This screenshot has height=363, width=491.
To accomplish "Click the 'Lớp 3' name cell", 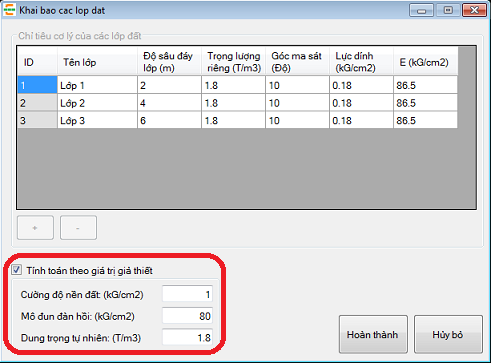I will [x=97, y=120].
